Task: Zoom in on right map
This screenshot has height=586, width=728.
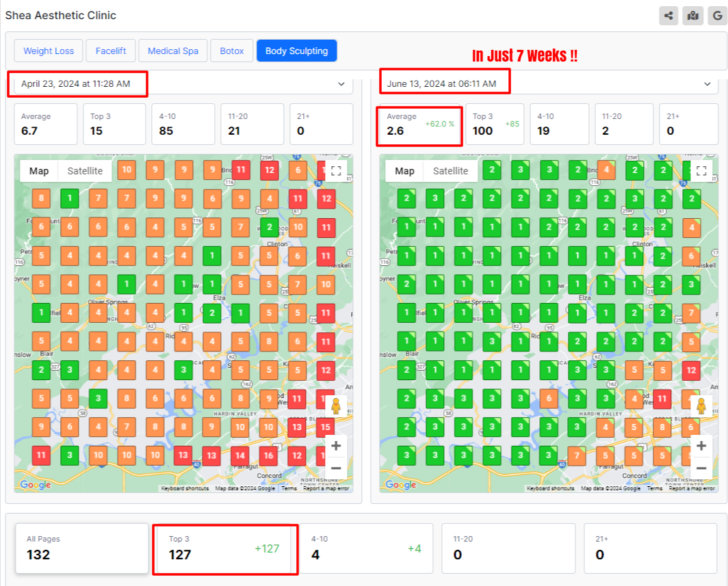Action: [701, 446]
